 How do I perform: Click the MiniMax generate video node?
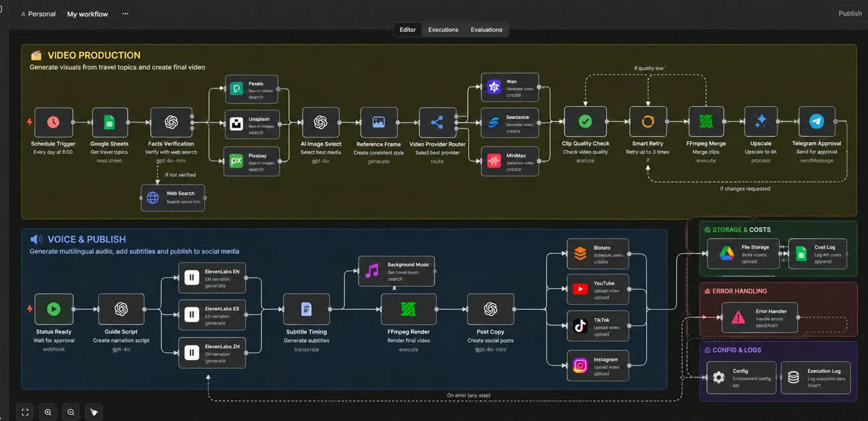point(510,161)
